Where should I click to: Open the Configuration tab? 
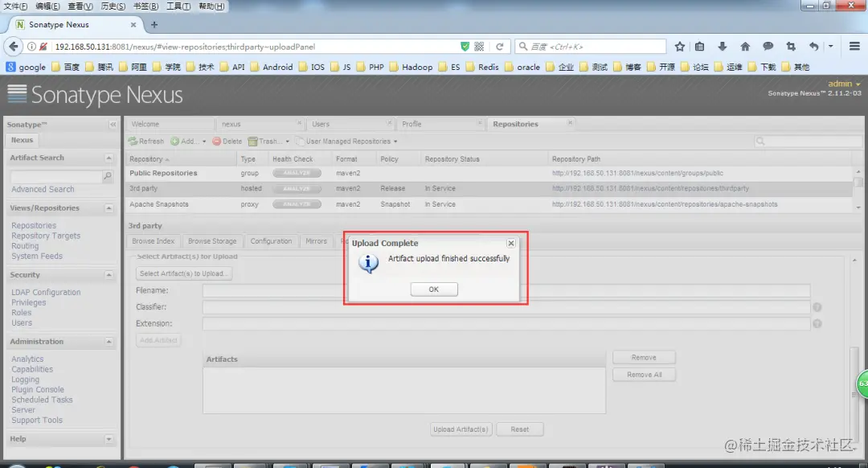tap(271, 241)
